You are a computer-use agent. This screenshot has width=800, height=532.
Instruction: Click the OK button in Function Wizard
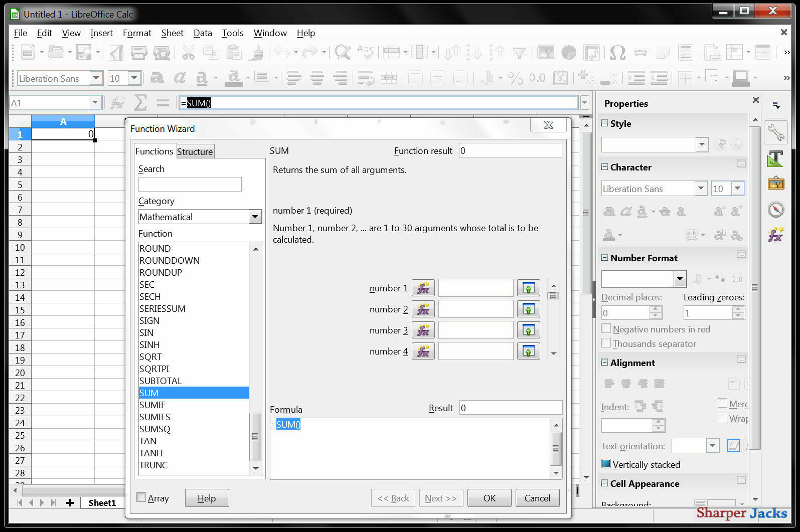pos(490,498)
